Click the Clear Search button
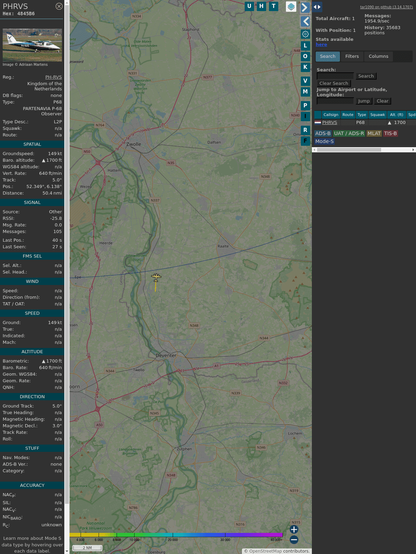Screen dimensions: 416x554 (x=334, y=83)
